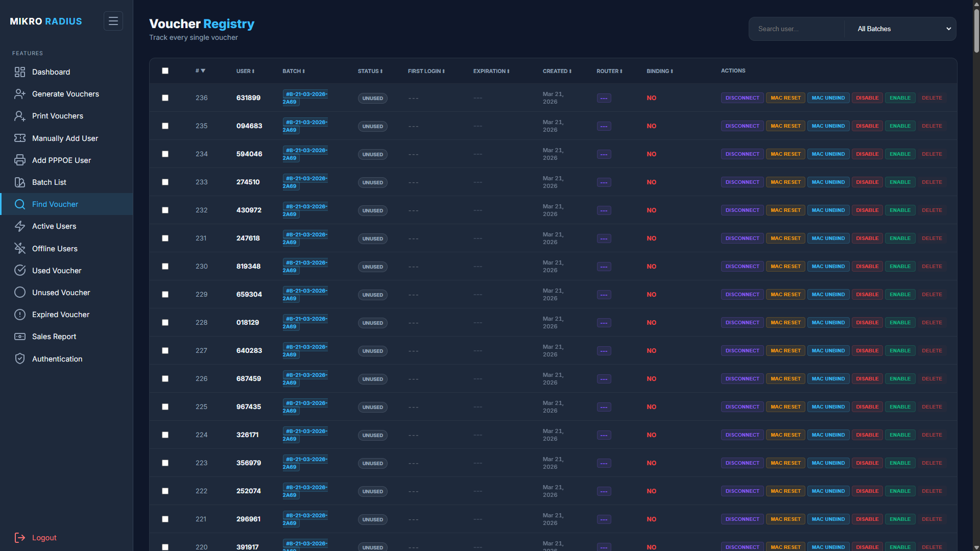Screen dimensions: 980x551
Task: Select the checkbox on row 230
Action: pos(165,267)
